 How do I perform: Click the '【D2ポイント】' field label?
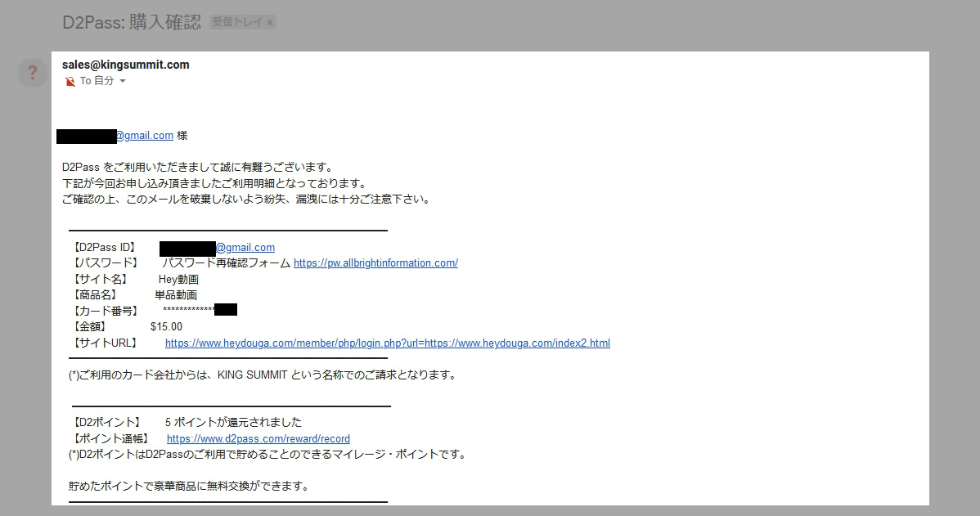106,423
